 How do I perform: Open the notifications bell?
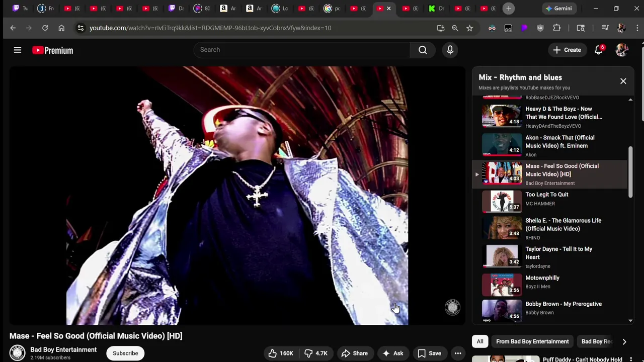tap(599, 50)
